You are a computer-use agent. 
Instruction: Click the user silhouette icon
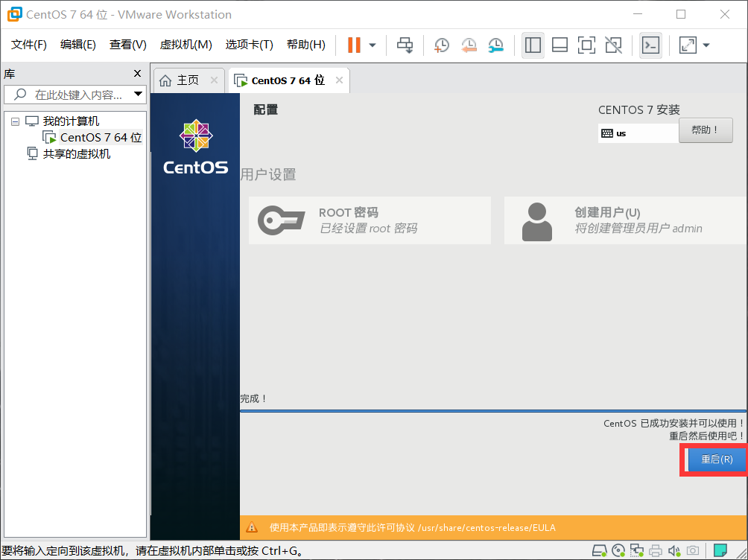pos(537,222)
